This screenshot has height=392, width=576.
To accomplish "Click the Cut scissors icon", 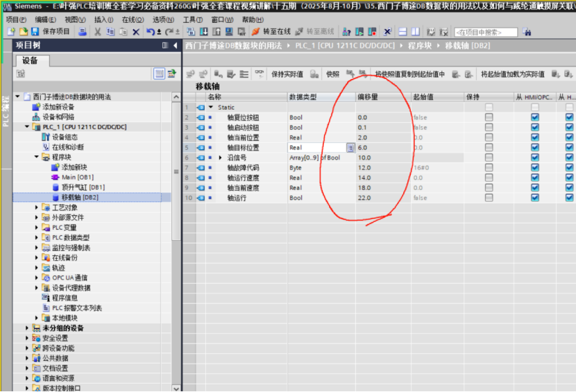I will point(98,32).
